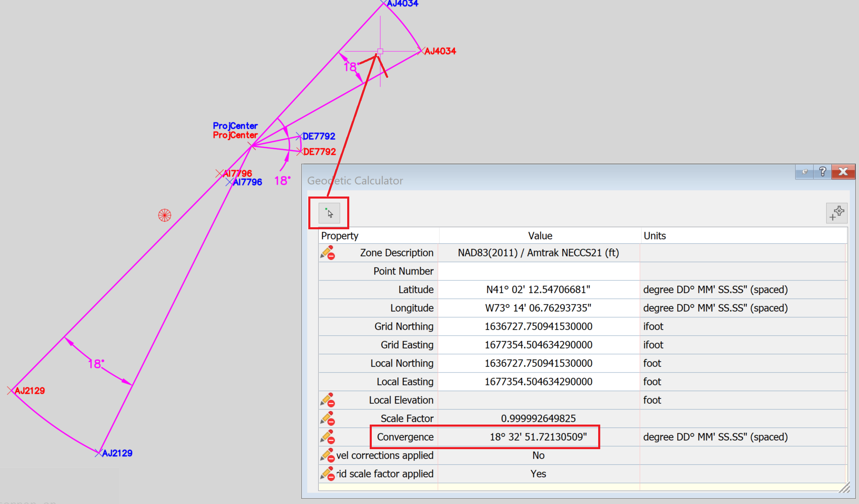Click the Value column header

click(540, 236)
